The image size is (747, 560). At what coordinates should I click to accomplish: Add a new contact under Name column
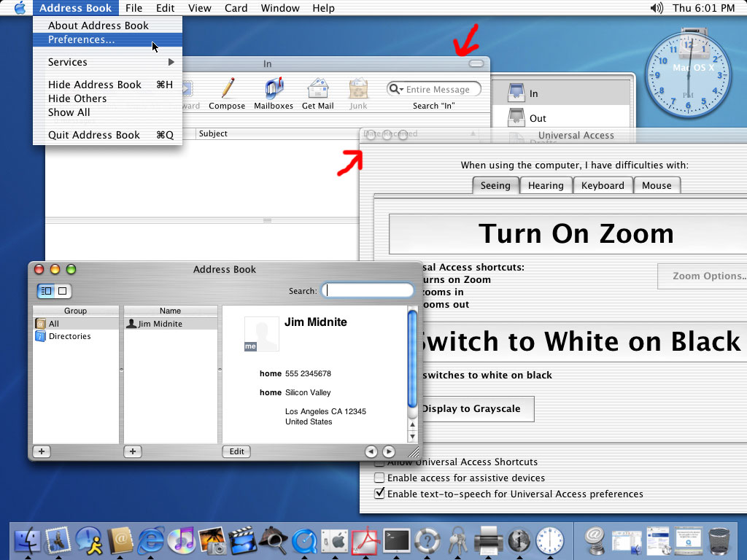click(x=133, y=451)
